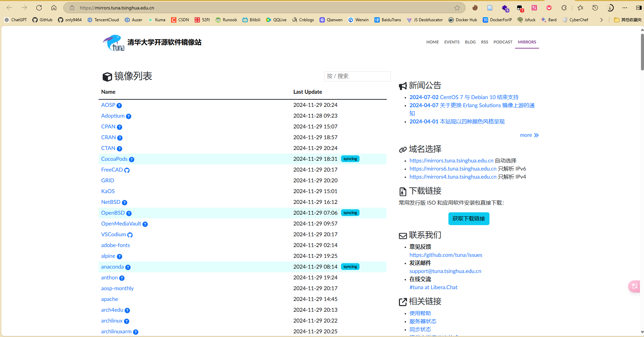Viewport: 644px width, 337px height.
Task: Open the 服务器状态 link
Action: click(x=423, y=321)
